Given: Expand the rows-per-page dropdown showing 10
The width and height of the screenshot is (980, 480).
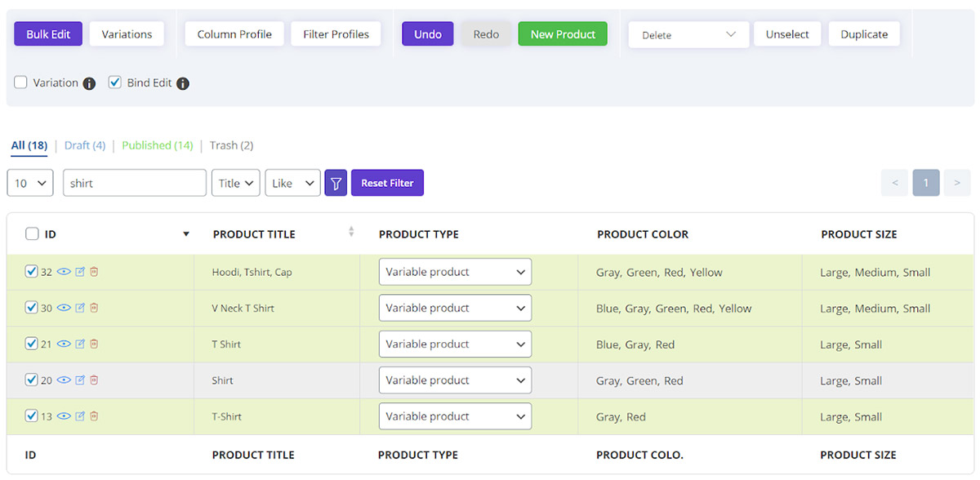Looking at the screenshot, I should (x=30, y=183).
